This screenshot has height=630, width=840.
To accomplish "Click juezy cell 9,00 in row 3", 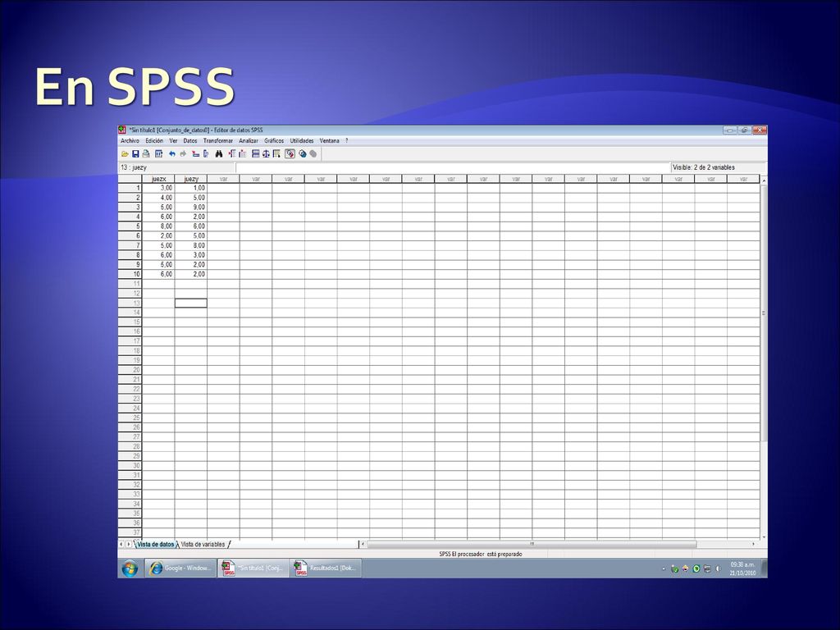I will click(191, 208).
